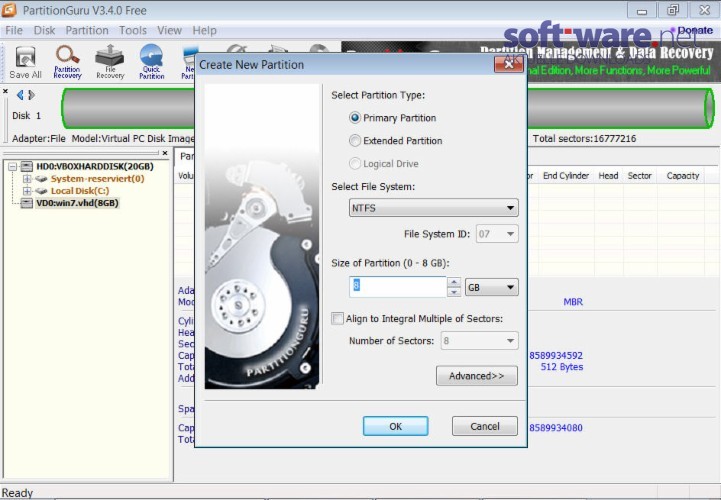Click the 512 Bytes value
721x500 pixels.
(x=562, y=367)
